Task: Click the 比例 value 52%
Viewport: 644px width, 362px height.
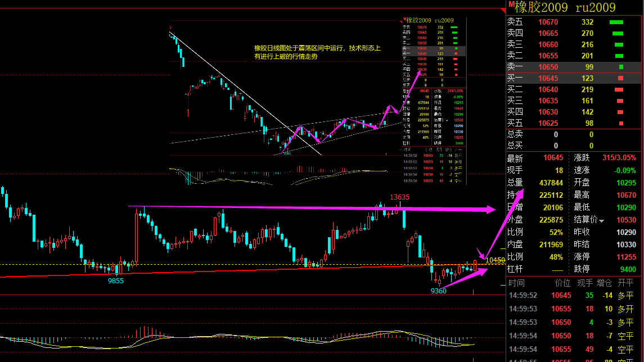Action: 556,232
